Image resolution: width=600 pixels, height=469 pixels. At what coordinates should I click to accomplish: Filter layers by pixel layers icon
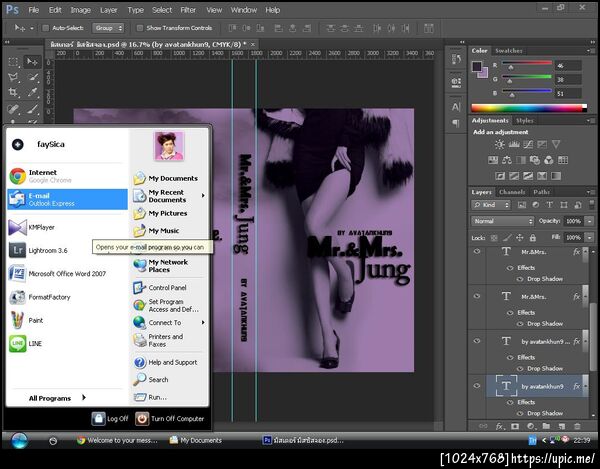pyautogui.click(x=522, y=205)
